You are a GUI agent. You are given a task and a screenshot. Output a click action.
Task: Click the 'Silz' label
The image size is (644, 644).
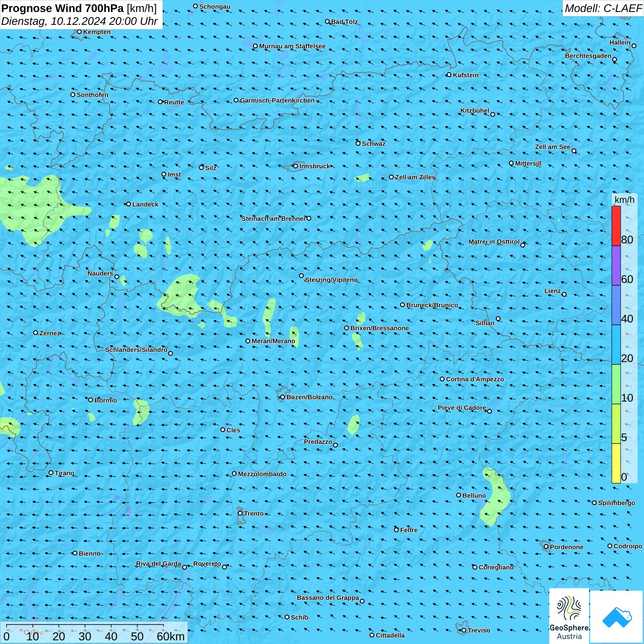pyautogui.click(x=211, y=168)
